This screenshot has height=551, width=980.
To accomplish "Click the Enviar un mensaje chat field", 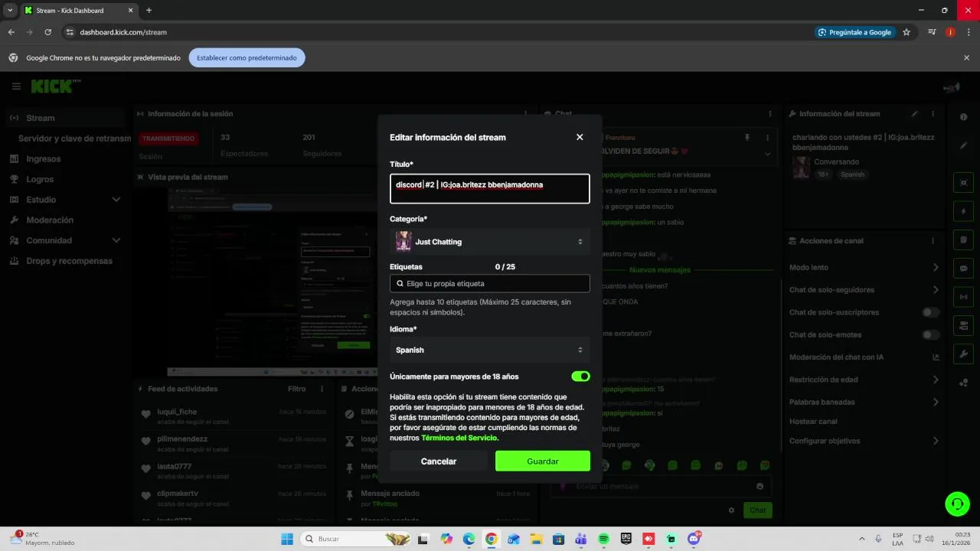I will (x=662, y=486).
